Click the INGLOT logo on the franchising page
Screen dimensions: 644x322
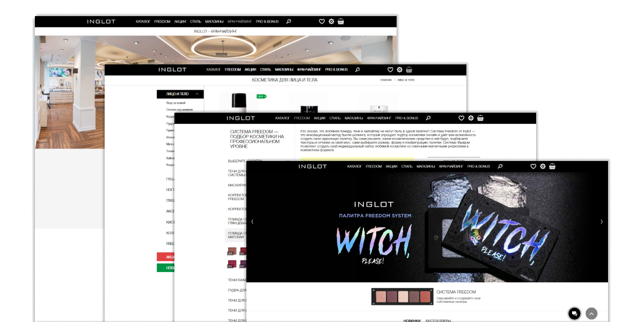[101, 21]
